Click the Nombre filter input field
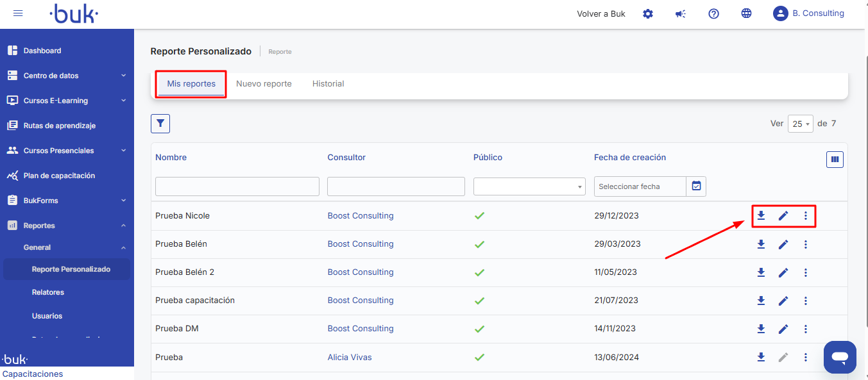868x380 pixels. (x=237, y=186)
